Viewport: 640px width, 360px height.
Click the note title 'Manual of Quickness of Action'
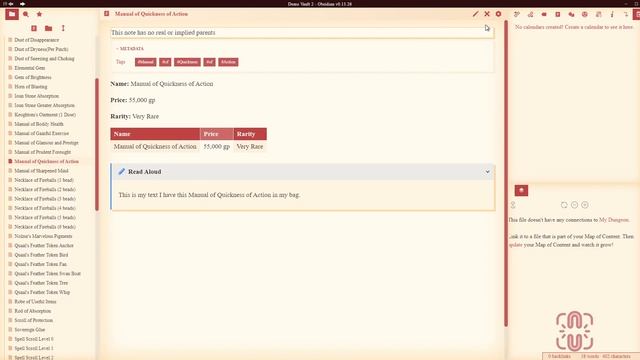[x=151, y=14]
